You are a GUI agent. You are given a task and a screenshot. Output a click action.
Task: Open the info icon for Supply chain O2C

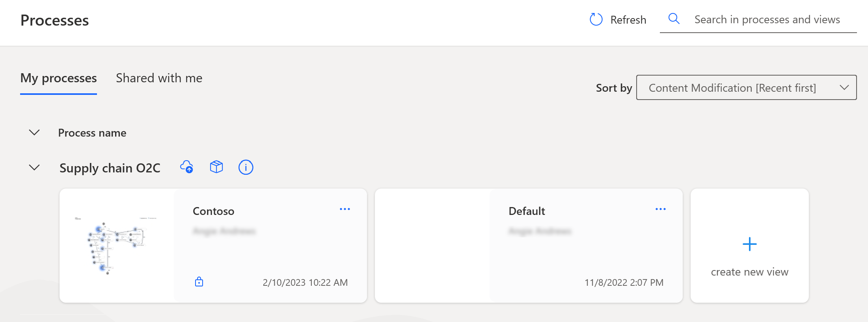[x=246, y=167]
